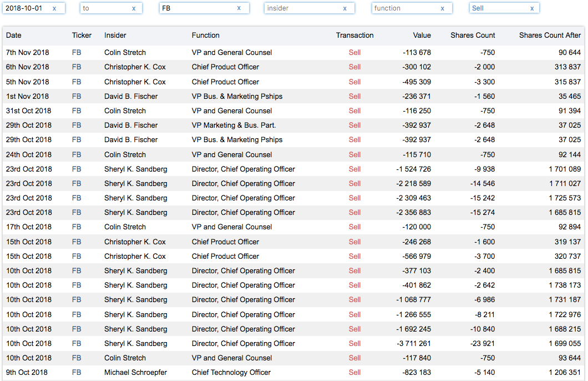Select the value -236 371
The image size is (588, 381).
tap(417, 96)
